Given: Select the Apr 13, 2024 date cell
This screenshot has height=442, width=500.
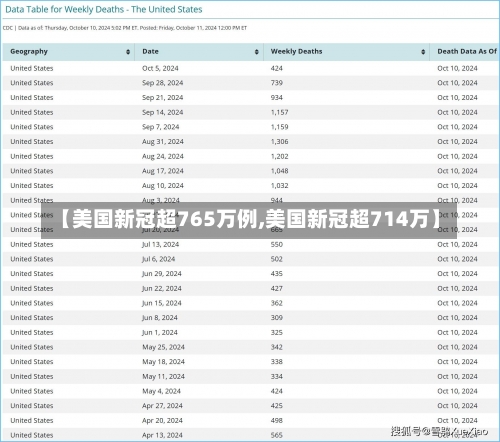Looking at the screenshot, I should pos(162,435).
